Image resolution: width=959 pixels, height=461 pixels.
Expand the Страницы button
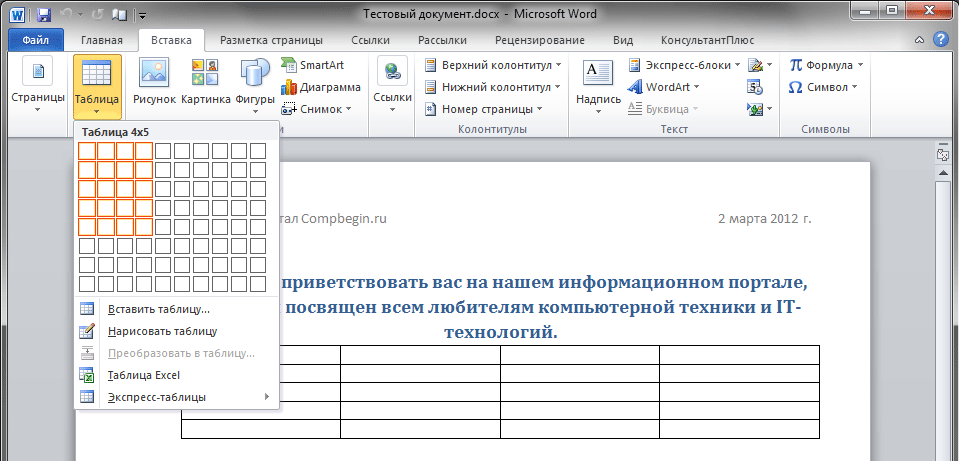click(38, 86)
